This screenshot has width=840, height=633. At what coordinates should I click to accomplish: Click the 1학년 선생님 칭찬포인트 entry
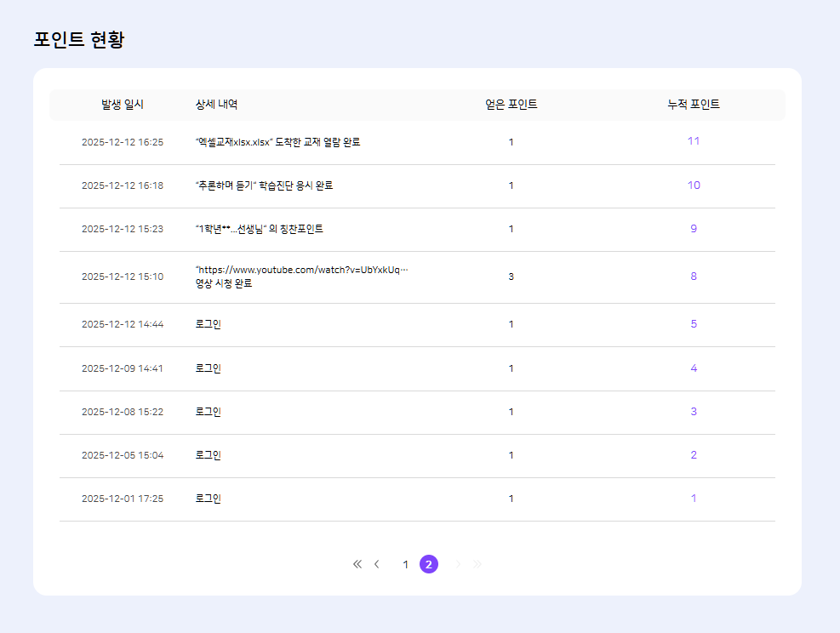coord(259,229)
